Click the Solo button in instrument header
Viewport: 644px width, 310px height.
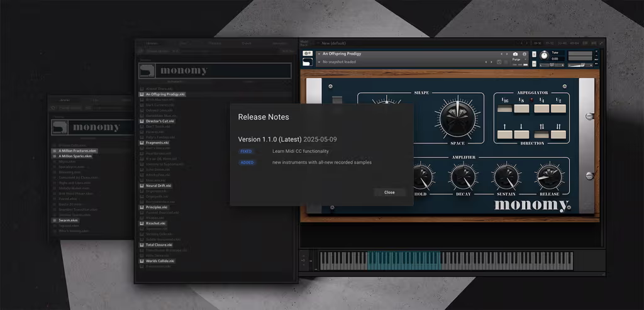(534, 54)
